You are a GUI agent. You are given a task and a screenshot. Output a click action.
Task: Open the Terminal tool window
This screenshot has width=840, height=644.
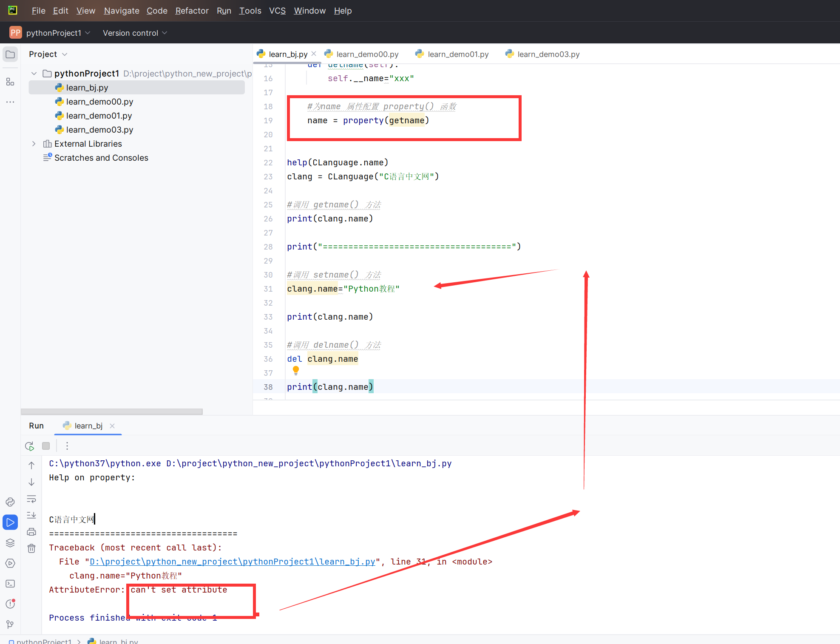[10, 584]
